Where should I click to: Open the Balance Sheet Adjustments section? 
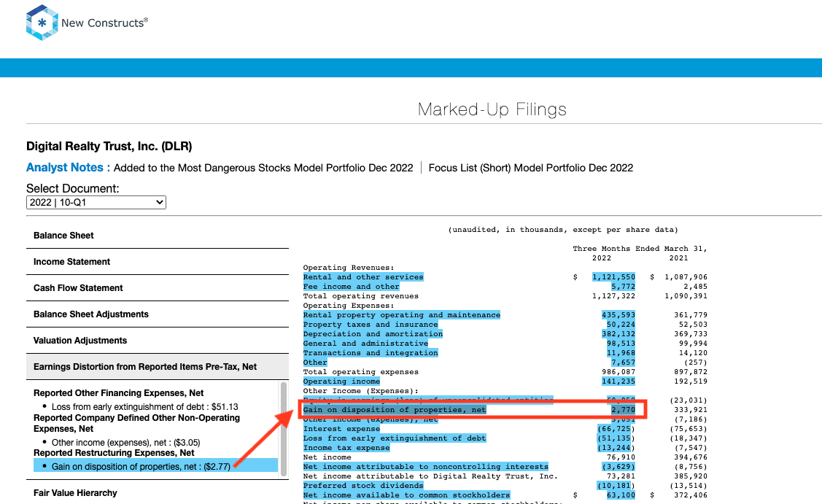tap(158, 314)
